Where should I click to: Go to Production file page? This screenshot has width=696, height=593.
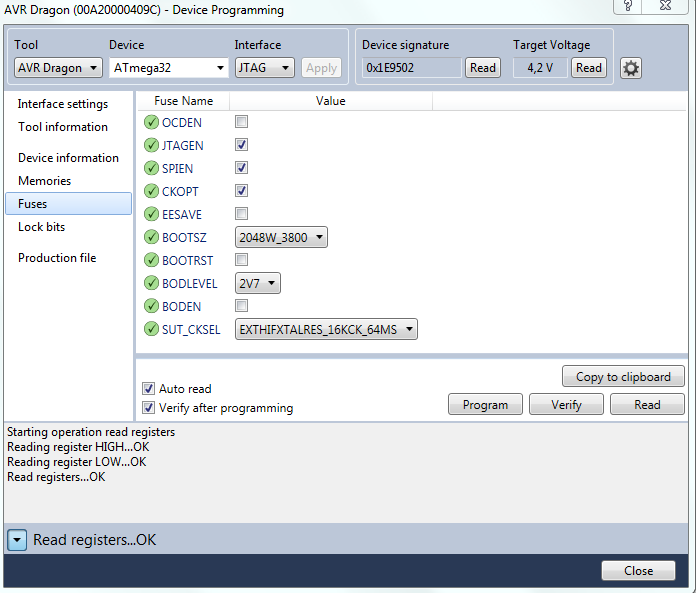(57, 258)
